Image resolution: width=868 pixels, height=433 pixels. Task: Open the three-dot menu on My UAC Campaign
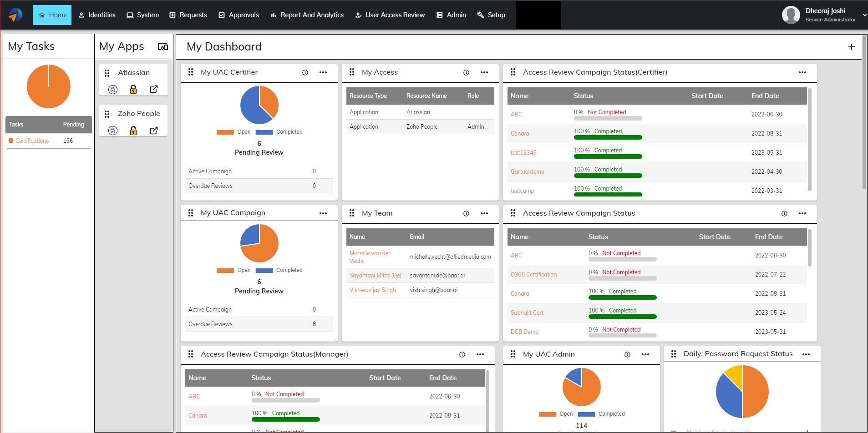323,213
